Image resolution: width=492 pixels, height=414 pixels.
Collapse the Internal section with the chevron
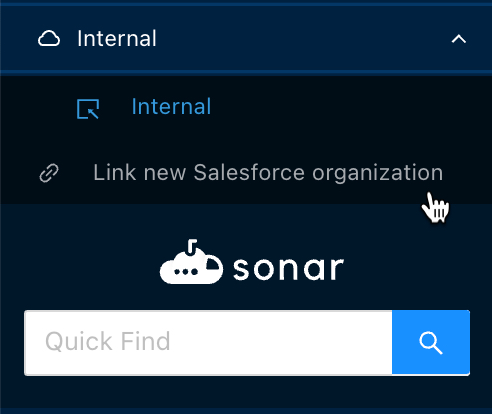[459, 39]
